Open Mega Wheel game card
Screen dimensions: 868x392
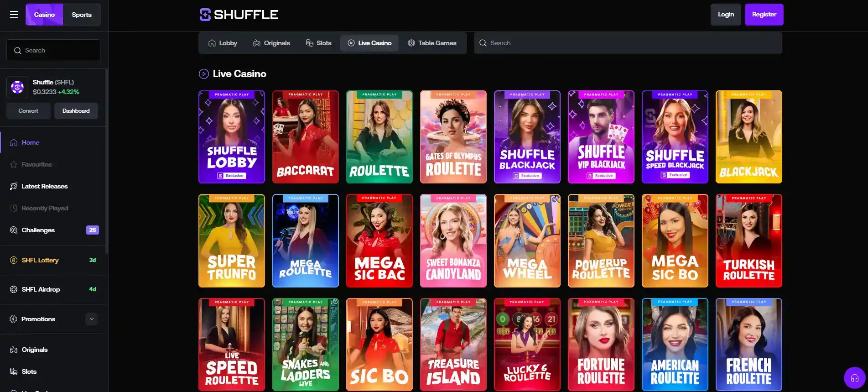(x=527, y=241)
